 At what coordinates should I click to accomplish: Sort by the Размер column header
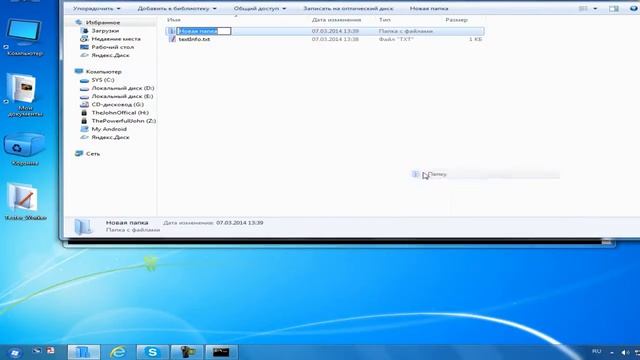pos(456,20)
